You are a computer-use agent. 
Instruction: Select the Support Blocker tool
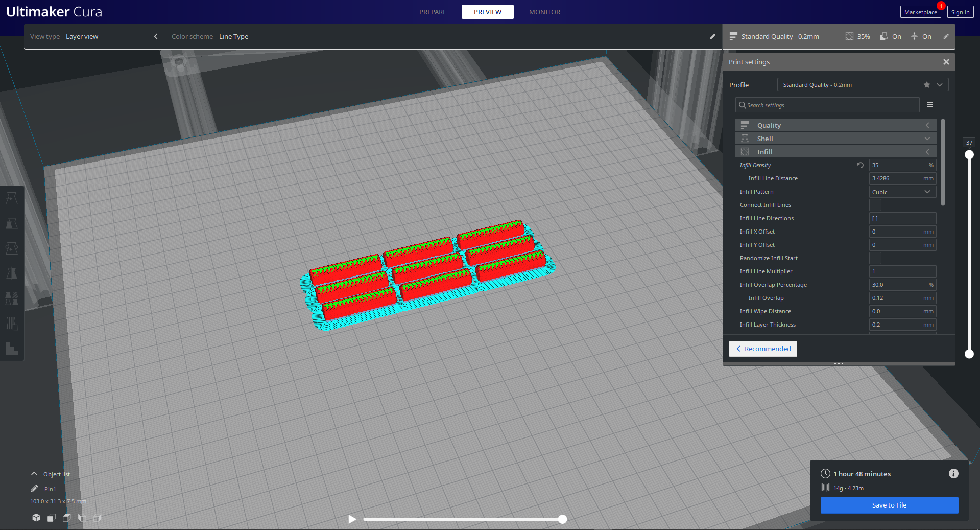click(12, 324)
